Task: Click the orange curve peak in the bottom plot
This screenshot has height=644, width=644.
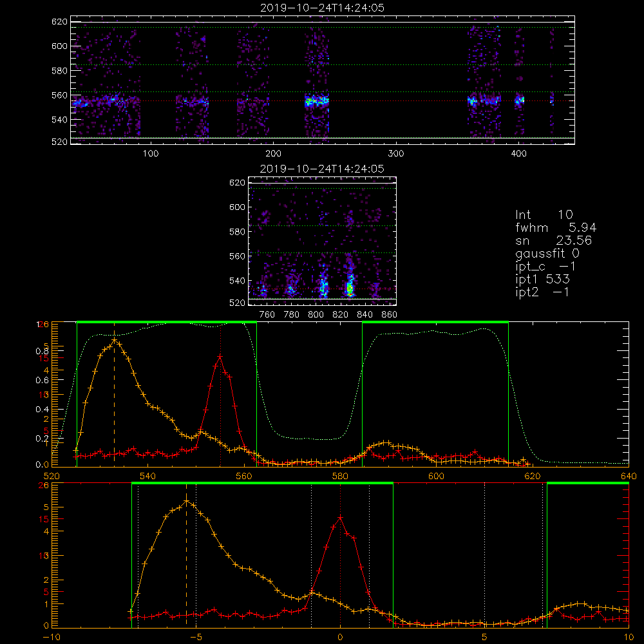Action: [x=186, y=500]
